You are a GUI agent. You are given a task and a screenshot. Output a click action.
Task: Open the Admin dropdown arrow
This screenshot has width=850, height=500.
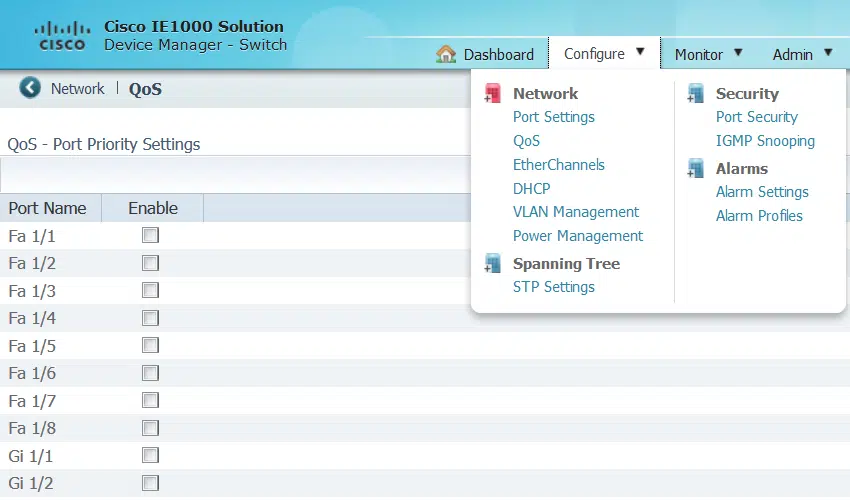pyautogui.click(x=828, y=53)
